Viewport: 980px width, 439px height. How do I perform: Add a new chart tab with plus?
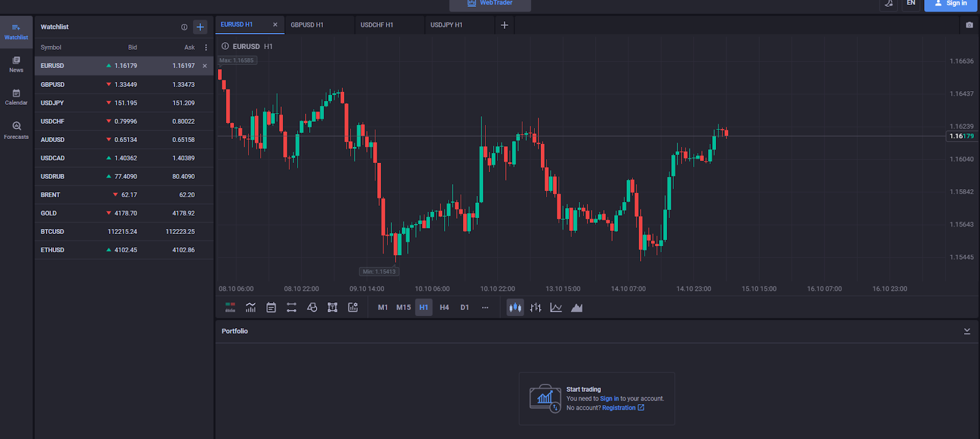[505, 25]
